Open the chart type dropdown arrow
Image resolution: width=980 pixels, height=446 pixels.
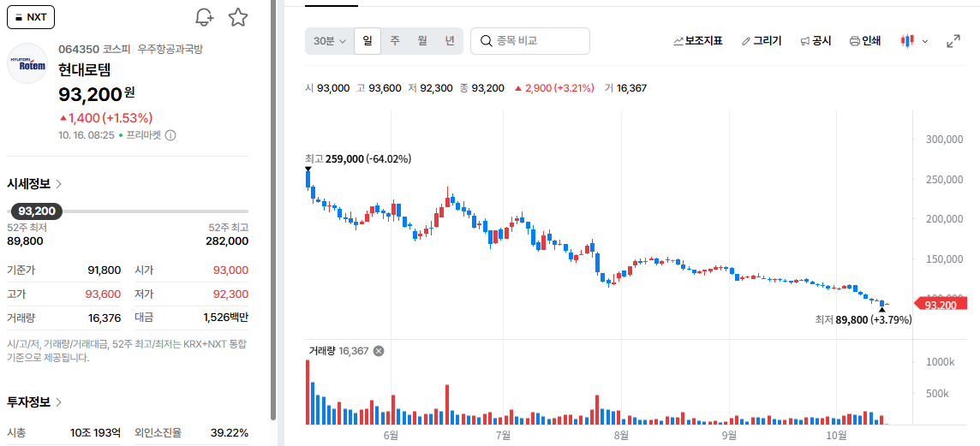pyautogui.click(x=926, y=42)
